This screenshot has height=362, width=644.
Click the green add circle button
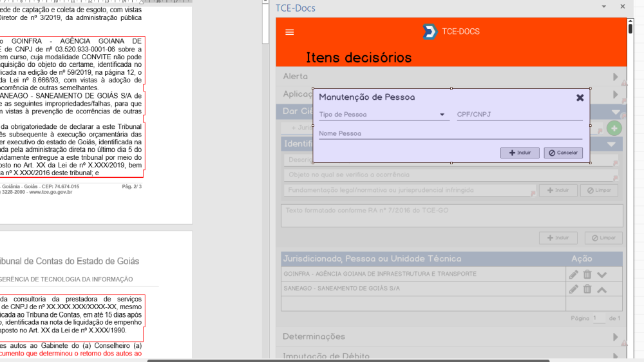click(x=614, y=128)
